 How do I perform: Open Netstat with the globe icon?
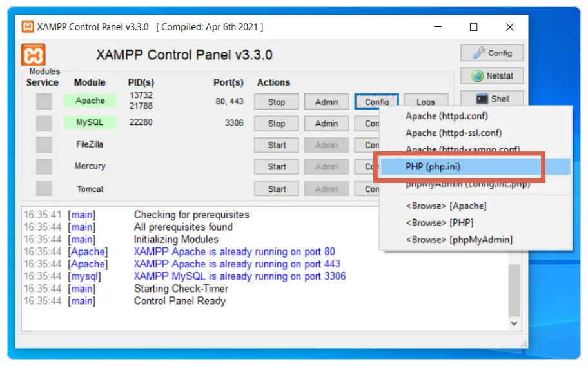click(492, 76)
